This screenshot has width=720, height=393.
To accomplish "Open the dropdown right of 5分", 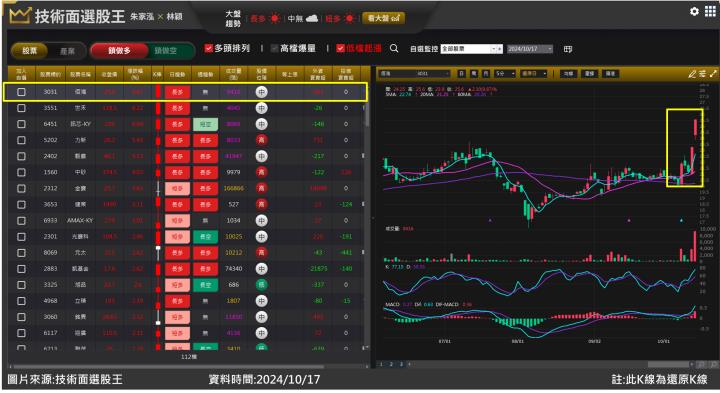I will pyautogui.click(x=534, y=73).
